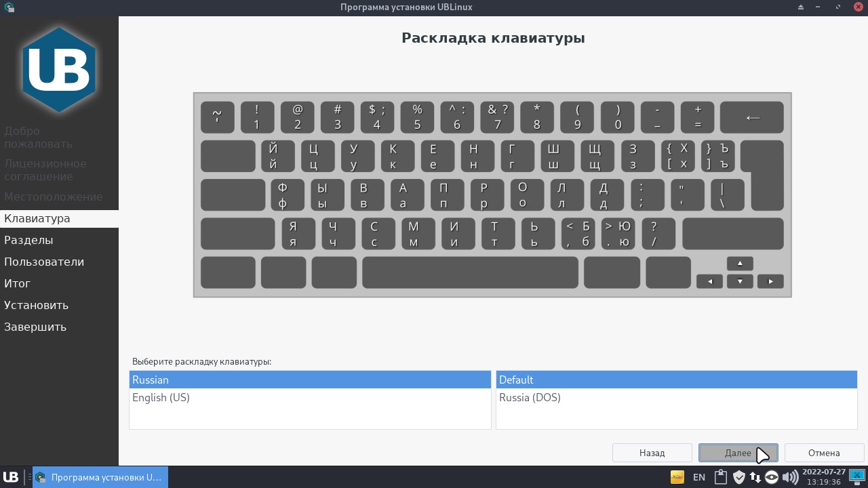Click the backslash pipe key on preview

(727, 195)
